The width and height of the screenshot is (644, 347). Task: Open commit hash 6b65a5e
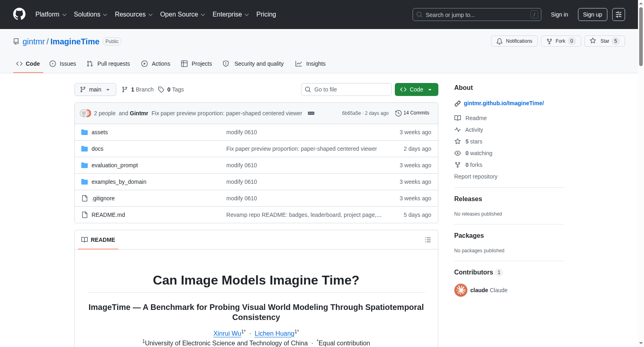pyautogui.click(x=351, y=113)
